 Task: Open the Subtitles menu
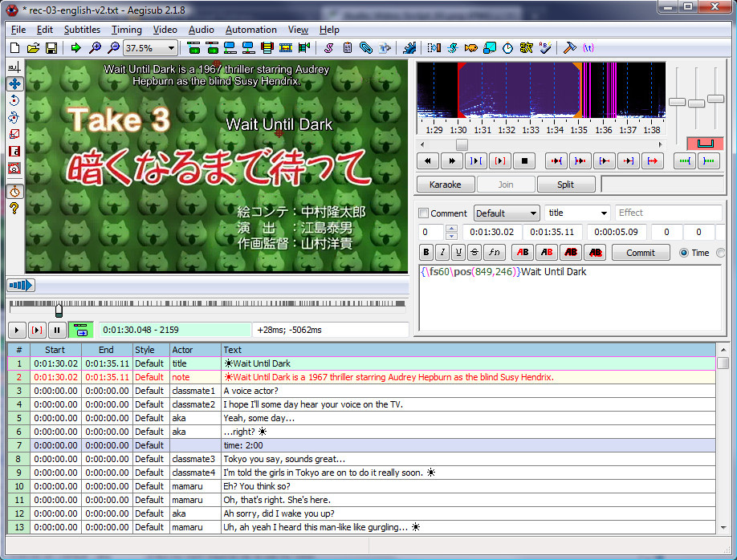[82, 30]
